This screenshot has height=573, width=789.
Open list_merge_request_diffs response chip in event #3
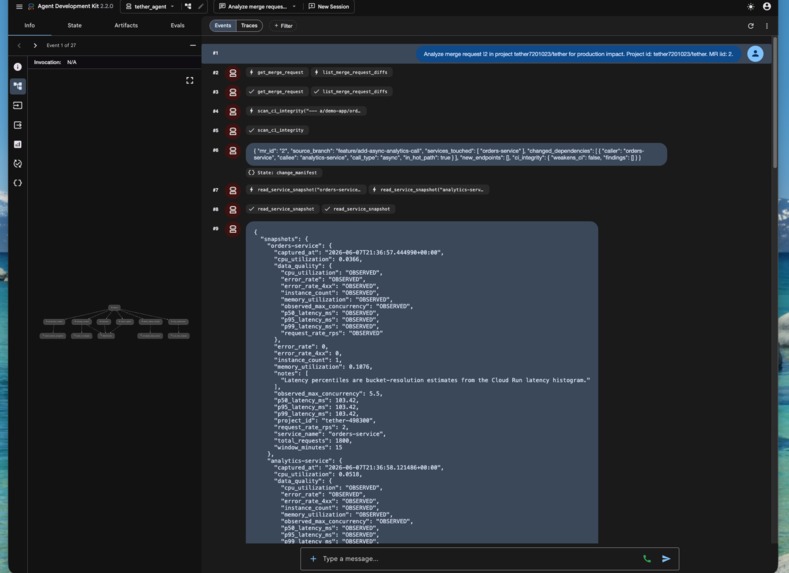351,92
